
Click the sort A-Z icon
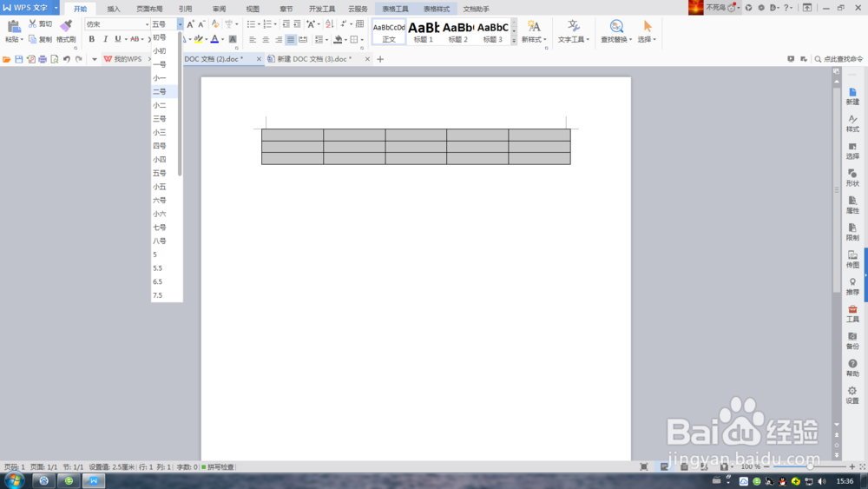coord(329,23)
